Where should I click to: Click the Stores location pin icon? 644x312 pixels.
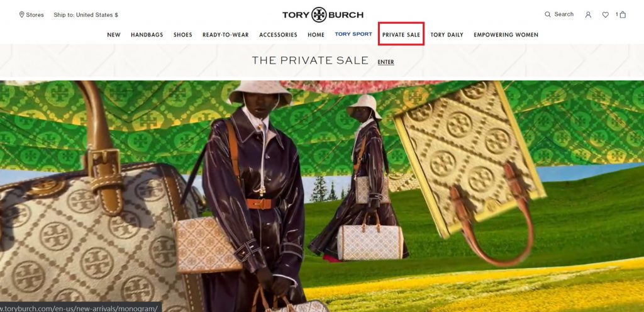(22, 14)
